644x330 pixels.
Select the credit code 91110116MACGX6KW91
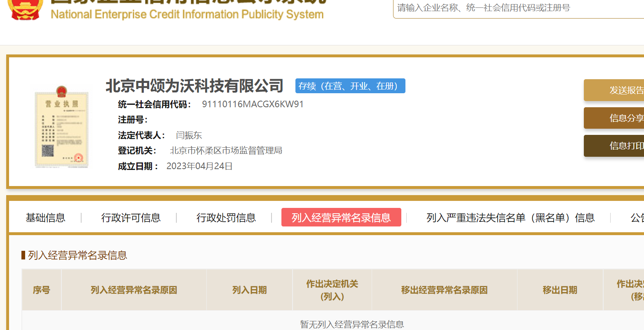(253, 104)
